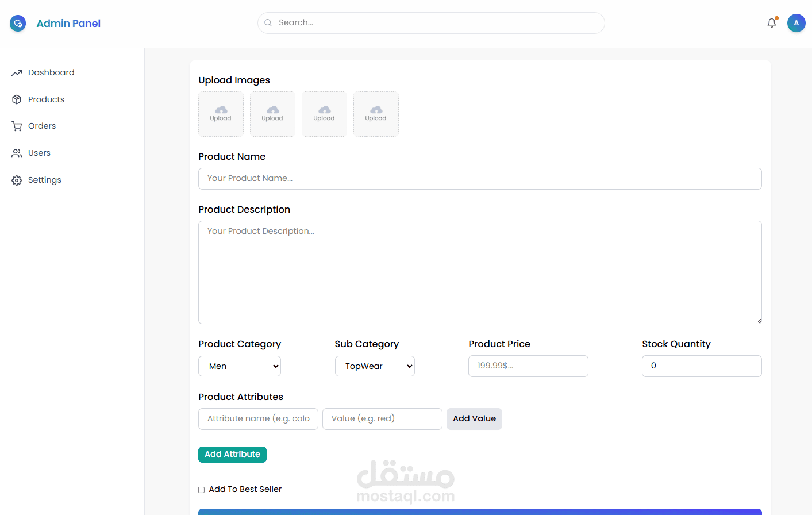The width and height of the screenshot is (812, 515).
Task: Click the search magnifier icon
Action: click(268, 23)
